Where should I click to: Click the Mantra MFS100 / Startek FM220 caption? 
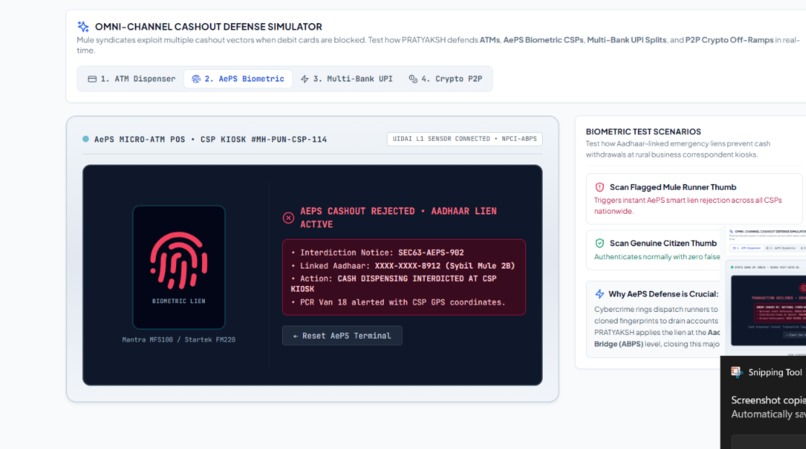pyautogui.click(x=178, y=339)
